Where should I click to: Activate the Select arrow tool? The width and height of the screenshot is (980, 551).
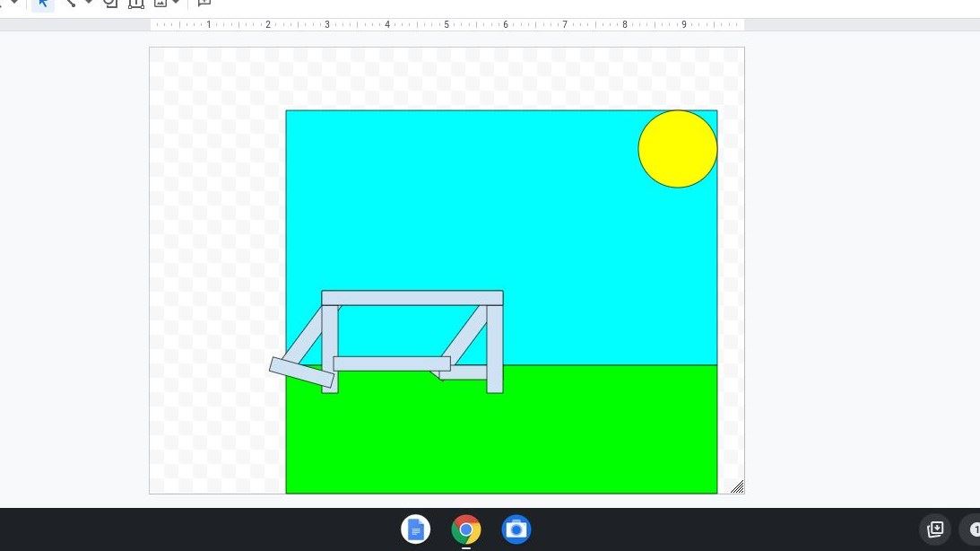click(42, 3)
